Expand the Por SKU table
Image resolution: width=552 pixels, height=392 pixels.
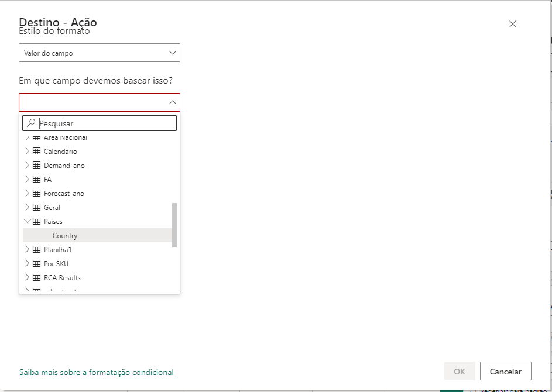(27, 263)
